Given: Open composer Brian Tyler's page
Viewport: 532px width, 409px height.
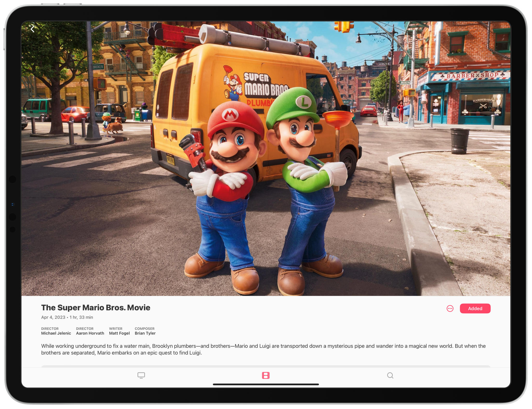Looking at the screenshot, I should tap(145, 331).
